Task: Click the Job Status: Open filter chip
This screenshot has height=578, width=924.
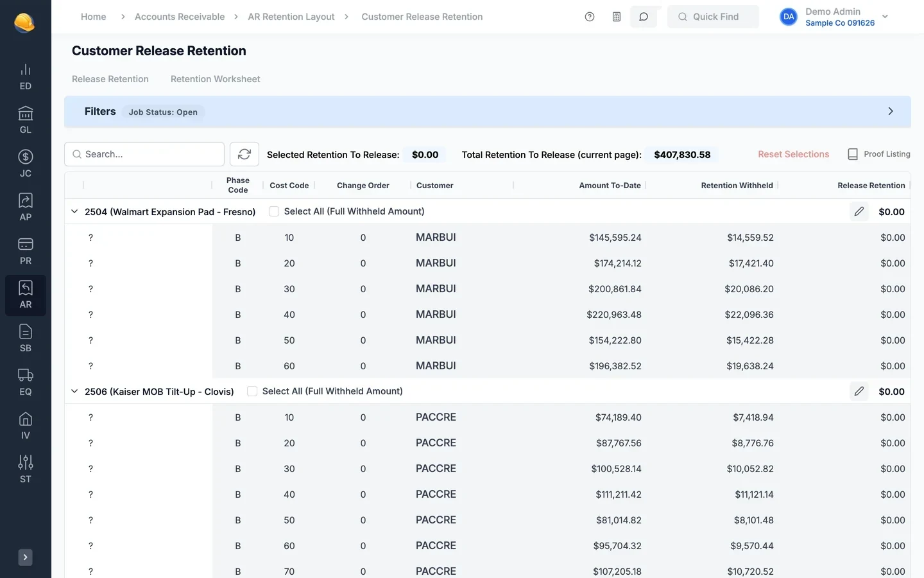Action: [x=163, y=112]
